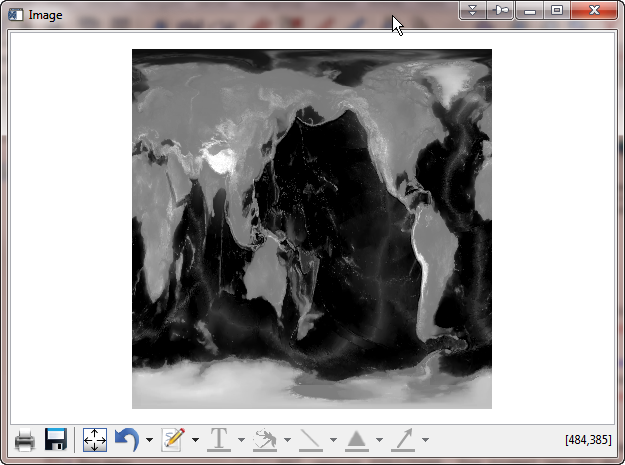Open the dropdown arrow next to Undo
Screen dimensions: 625x465
coord(149,440)
